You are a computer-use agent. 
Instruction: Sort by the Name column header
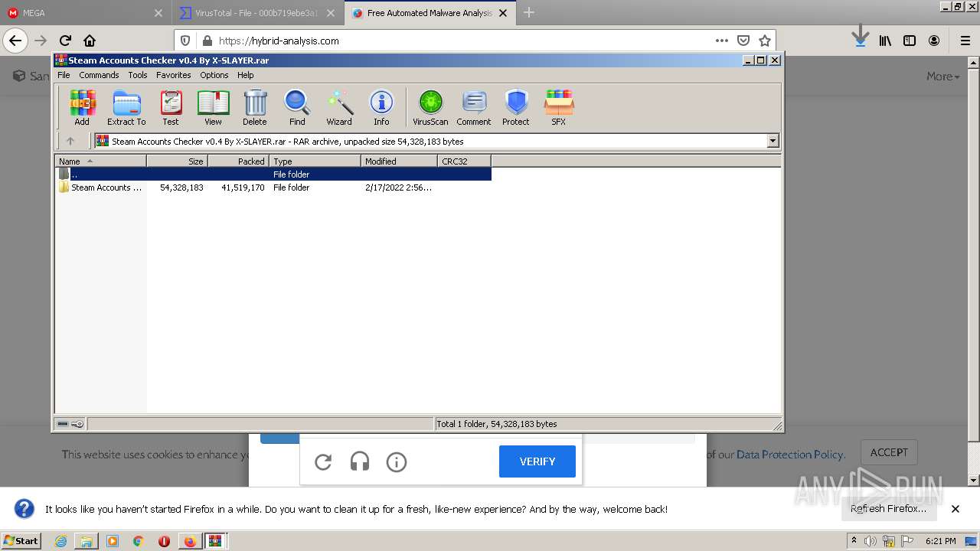(100, 161)
